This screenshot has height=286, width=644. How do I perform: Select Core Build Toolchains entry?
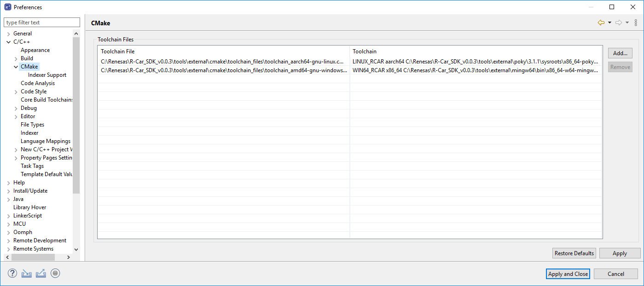pos(46,100)
